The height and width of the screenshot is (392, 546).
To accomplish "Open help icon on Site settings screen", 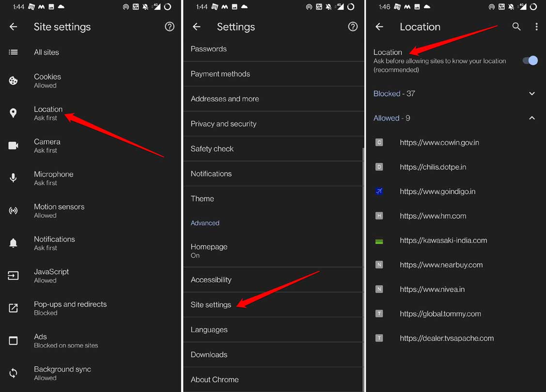I will coord(170,27).
